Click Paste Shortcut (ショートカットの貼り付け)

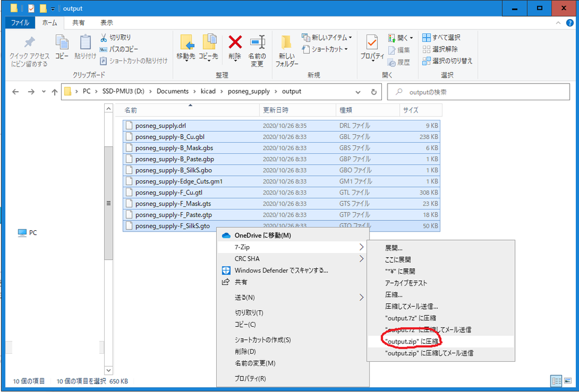point(134,61)
